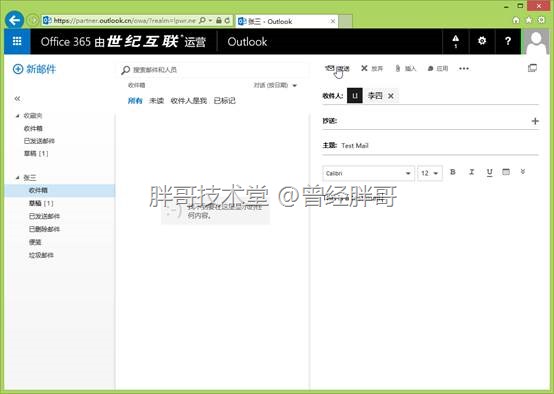Toggle Bold formatting
The height and width of the screenshot is (394, 554).
tap(453, 172)
